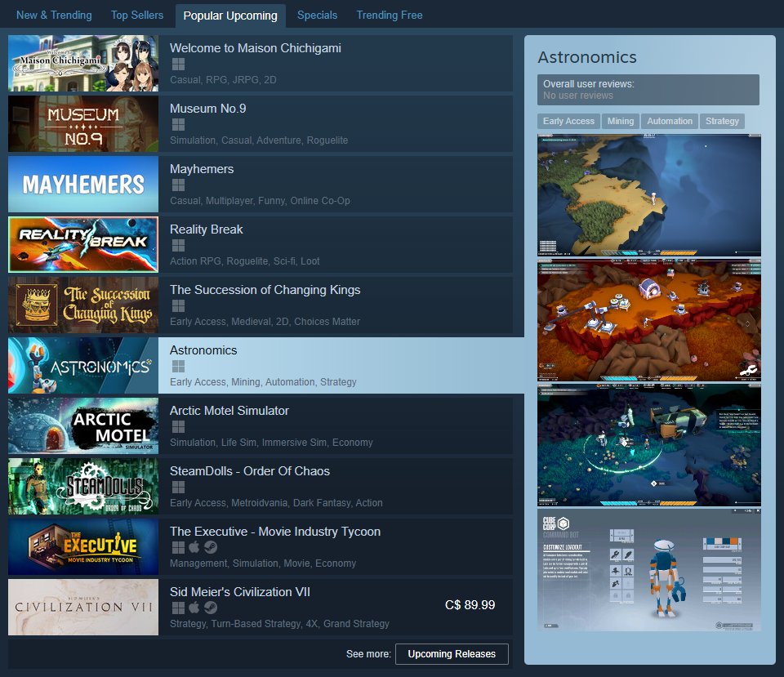
Task: Open the Arctic Motel Simulator title
Action: click(x=229, y=411)
